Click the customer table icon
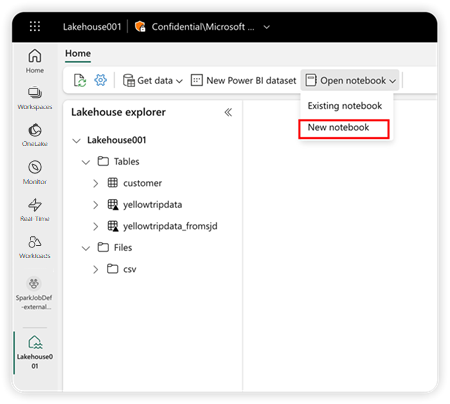Viewport: 450px width, 404px height. coord(113,183)
